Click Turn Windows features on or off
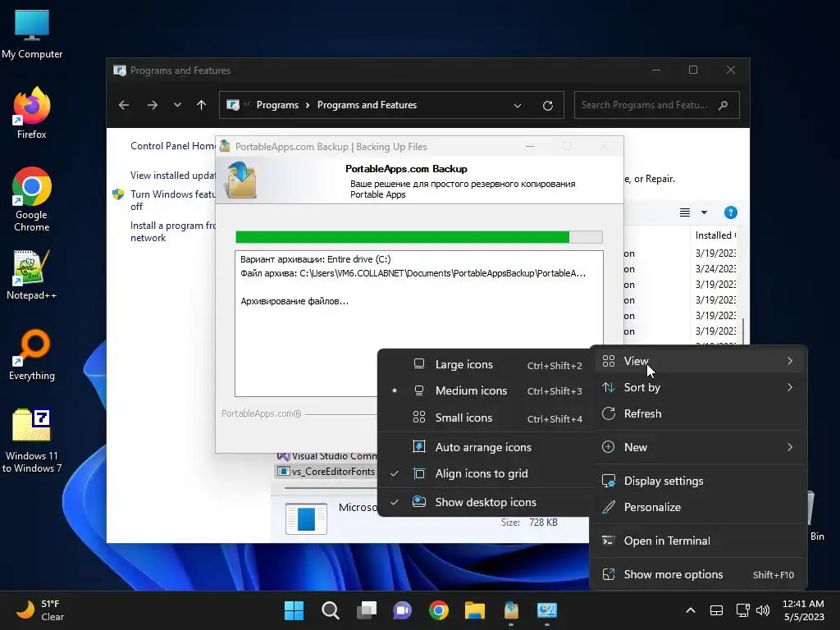This screenshot has height=630, width=840. (172, 200)
